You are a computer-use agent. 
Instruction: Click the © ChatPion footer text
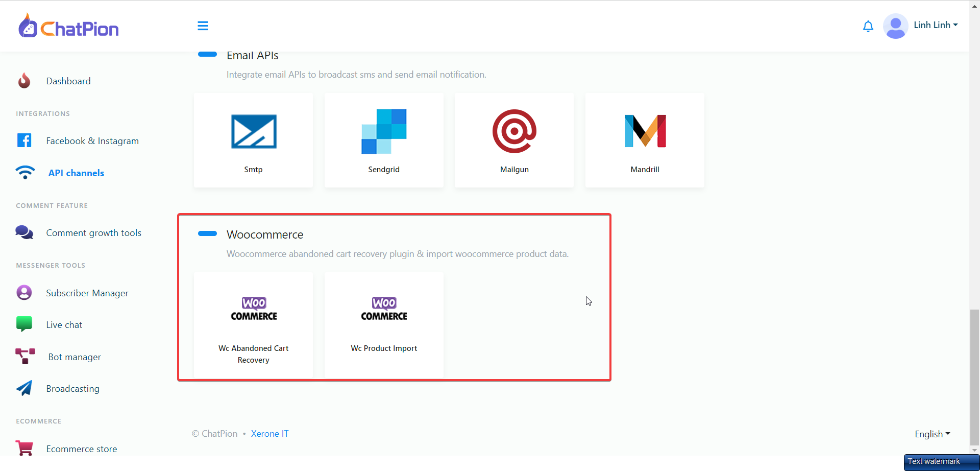point(215,434)
